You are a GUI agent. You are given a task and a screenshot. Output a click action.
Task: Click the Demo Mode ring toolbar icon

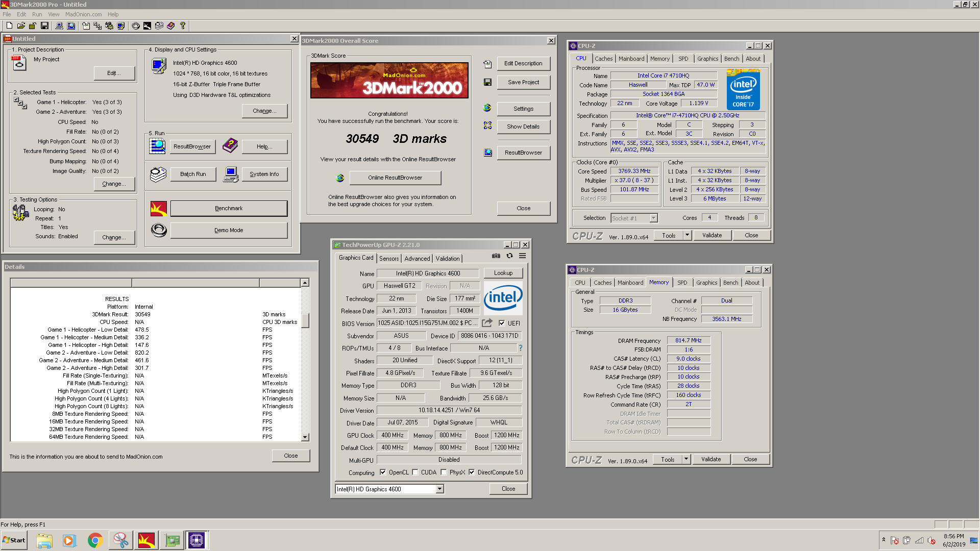coord(136,26)
